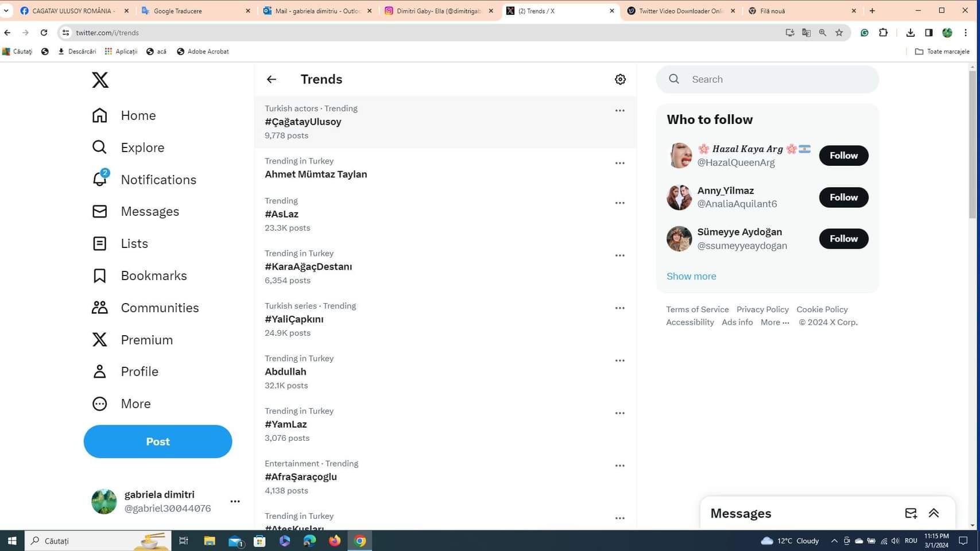Go back using the Trends arrow

tap(272, 79)
